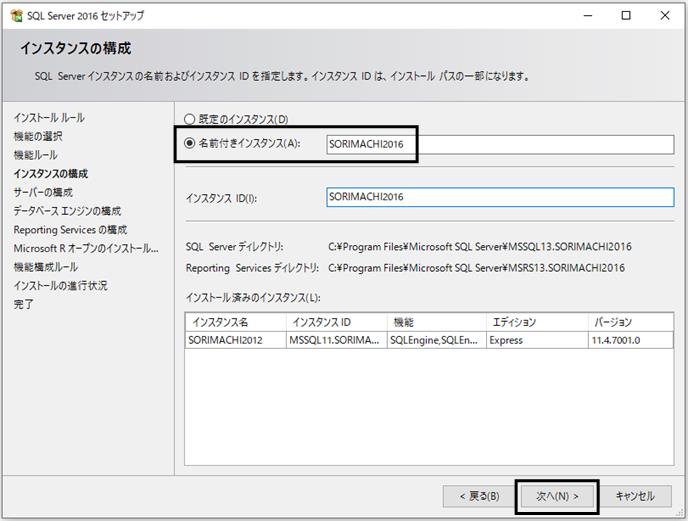Click the SQLEngine,SQLEn... feature cell
688x521 pixels.
coord(437,340)
